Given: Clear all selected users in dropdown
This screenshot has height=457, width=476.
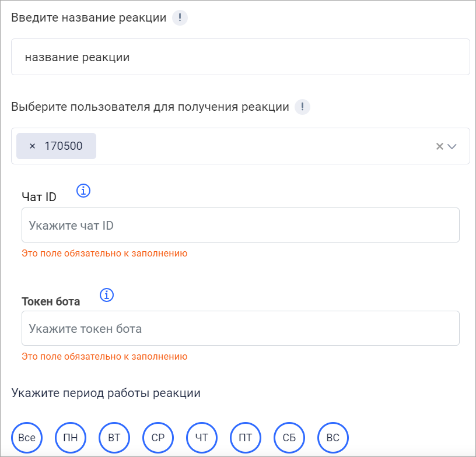Looking at the screenshot, I should click(x=440, y=146).
